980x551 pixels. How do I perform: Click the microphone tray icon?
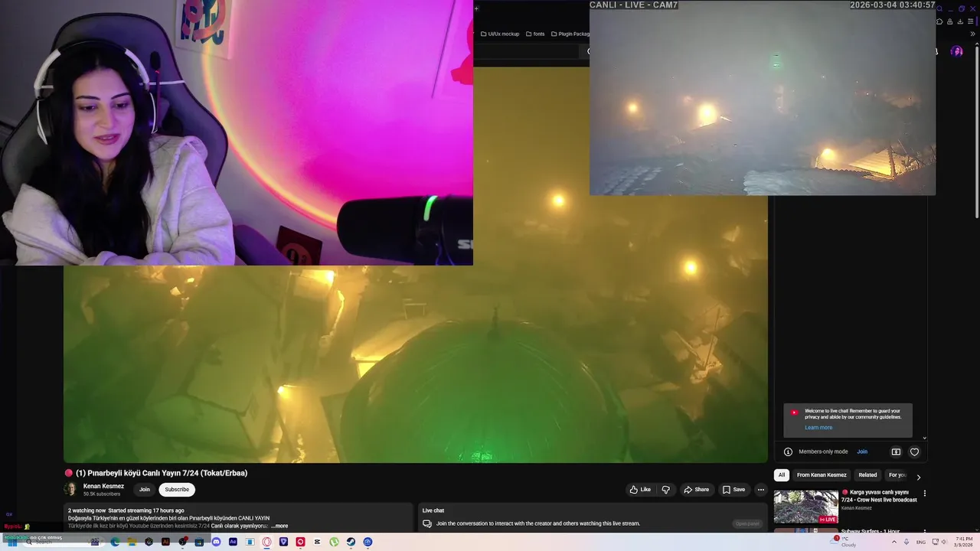click(x=906, y=542)
